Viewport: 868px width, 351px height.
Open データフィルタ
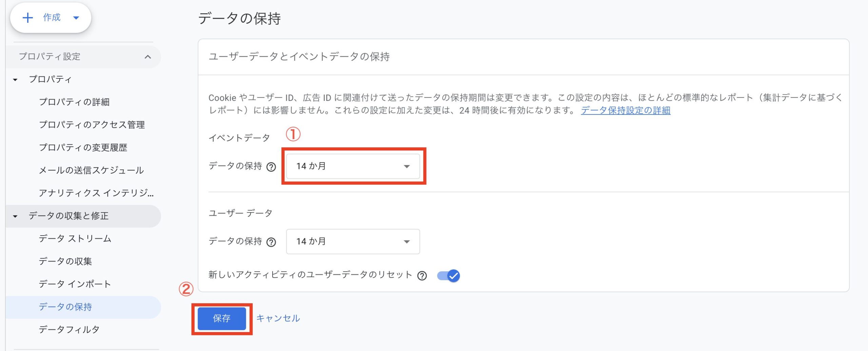(x=69, y=330)
